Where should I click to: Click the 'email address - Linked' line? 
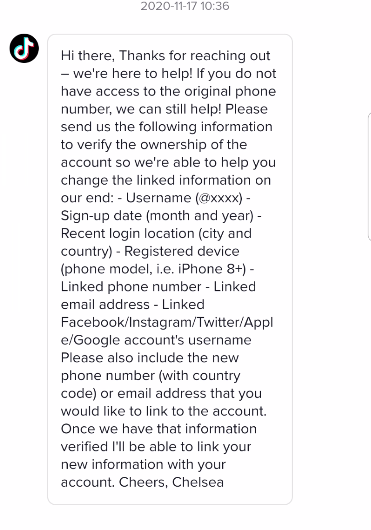[x=132, y=304]
